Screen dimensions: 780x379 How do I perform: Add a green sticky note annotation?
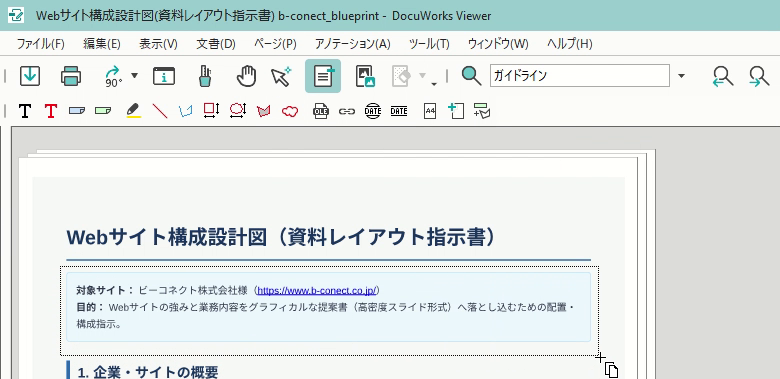pyautogui.click(x=102, y=110)
